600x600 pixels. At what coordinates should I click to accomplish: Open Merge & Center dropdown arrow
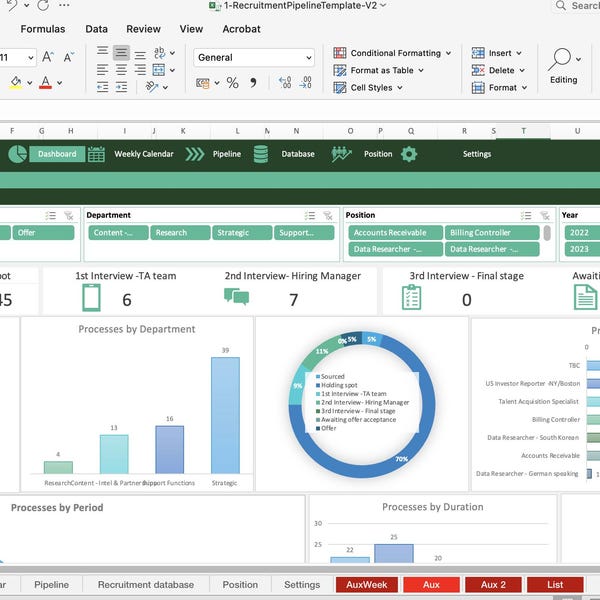(x=173, y=70)
